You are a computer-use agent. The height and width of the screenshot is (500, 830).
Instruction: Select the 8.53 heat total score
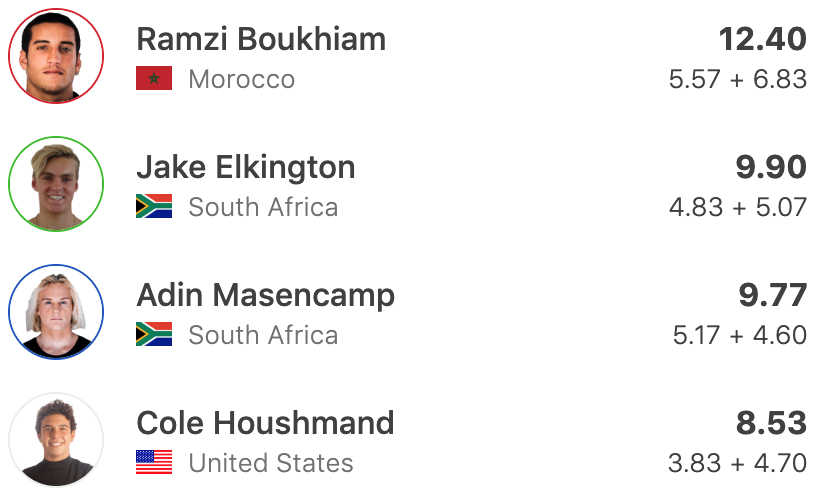[771, 423]
